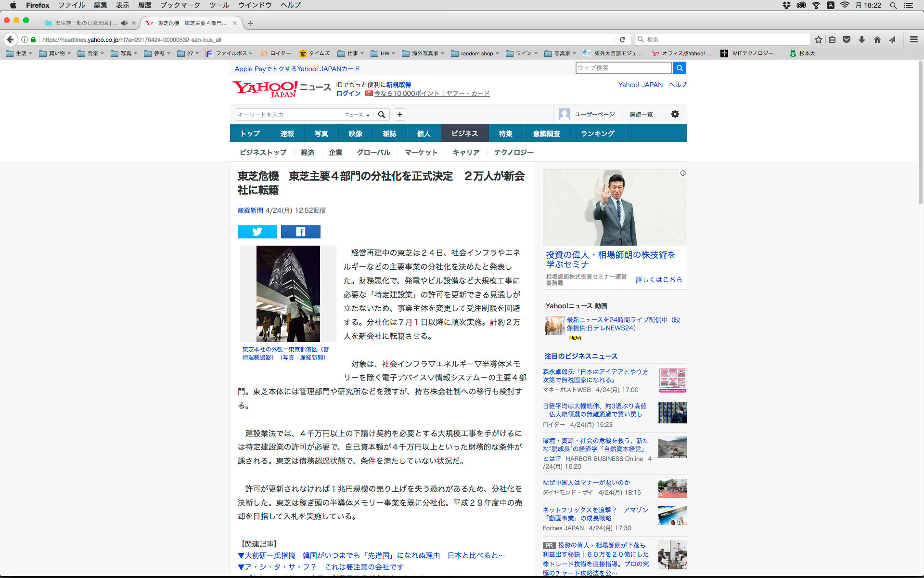Select the ランキング navigation tab
This screenshot has width=924, height=578.
tap(597, 133)
